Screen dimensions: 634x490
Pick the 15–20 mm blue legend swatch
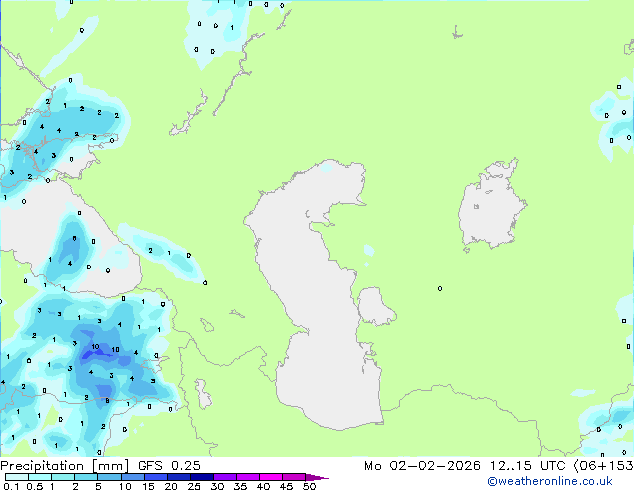click(155, 477)
